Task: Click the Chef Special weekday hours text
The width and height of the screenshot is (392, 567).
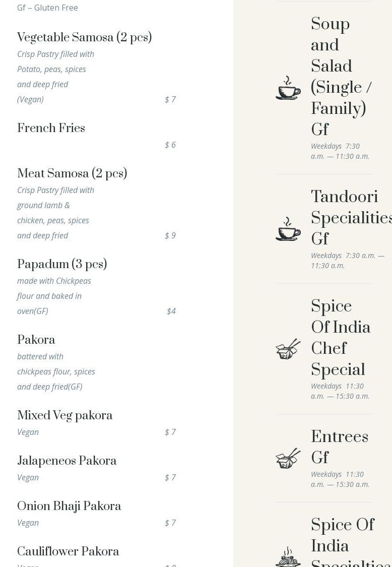Action: (340, 391)
